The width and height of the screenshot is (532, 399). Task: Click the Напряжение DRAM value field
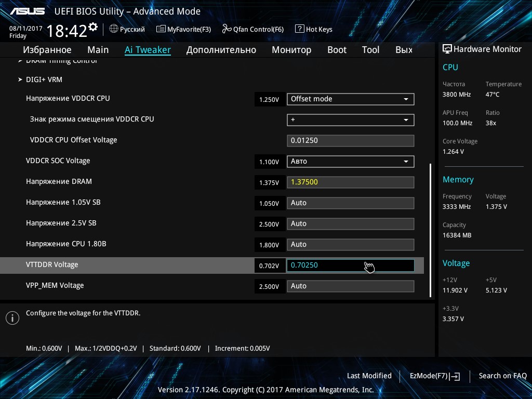(351, 182)
